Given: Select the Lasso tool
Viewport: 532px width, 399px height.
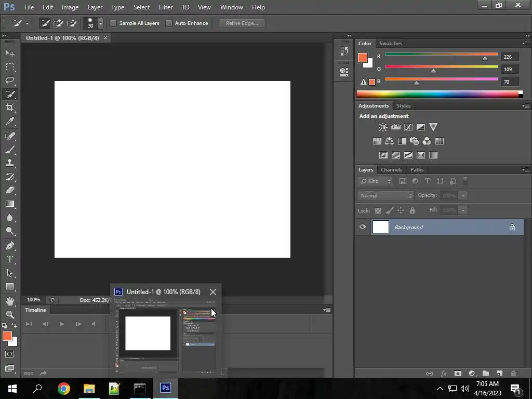Looking at the screenshot, I should tap(10, 81).
